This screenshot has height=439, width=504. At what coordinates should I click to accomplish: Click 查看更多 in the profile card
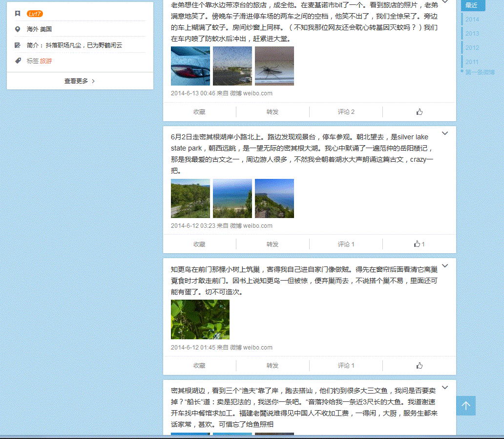(80, 81)
